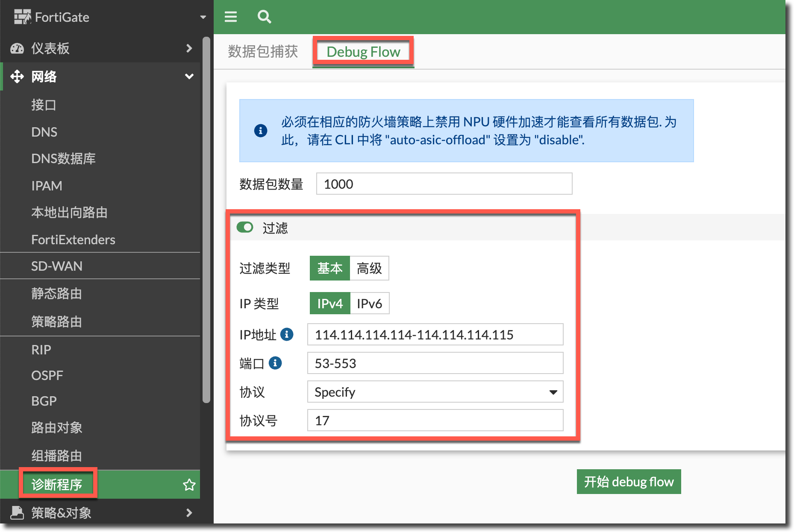
Task: Click the 策略&对象 policy icon
Action: 17,512
